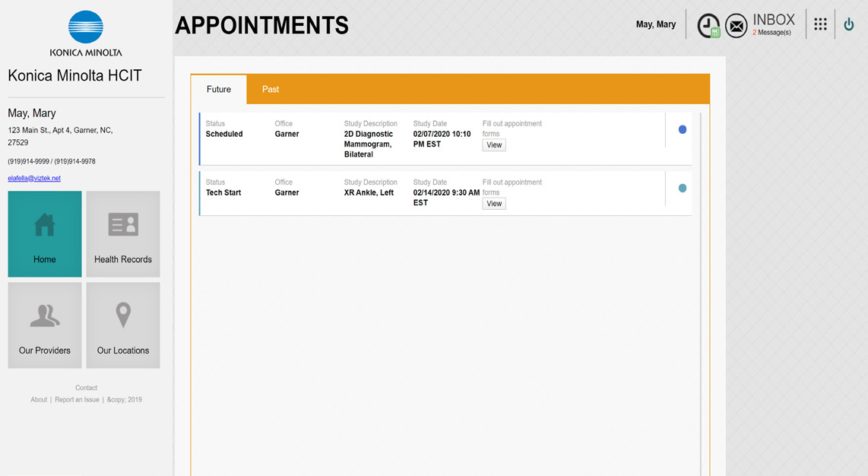868x476 pixels.
Task: Click the teal Tech Start status dot
Action: click(682, 189)
